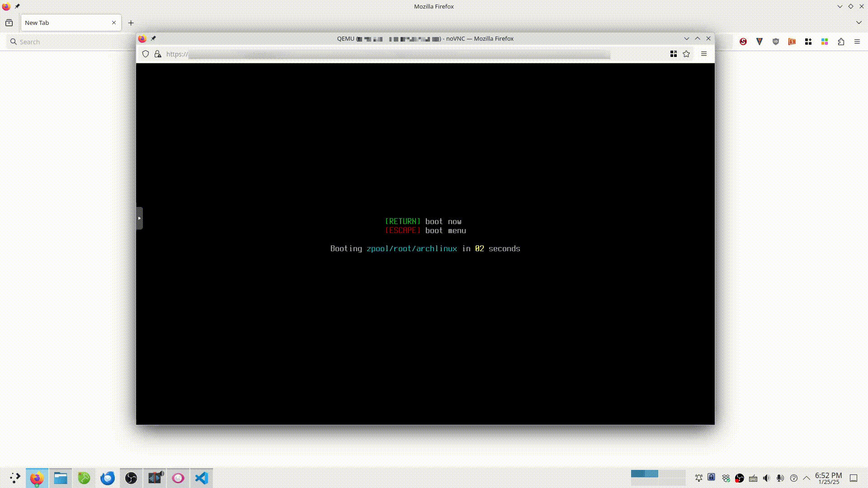Open the extensions puzzle piece icon
The image size is (868, 488).
click(841, 42)
